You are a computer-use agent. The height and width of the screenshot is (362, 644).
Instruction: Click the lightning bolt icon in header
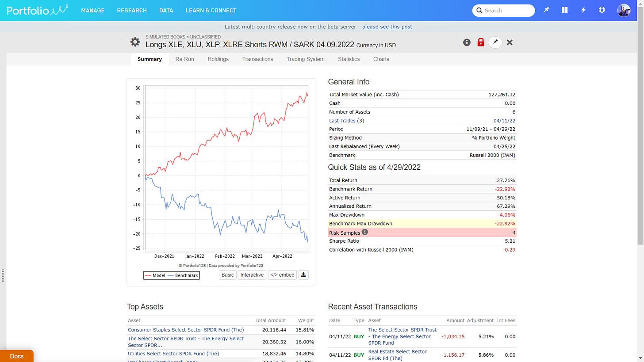pyautogui.click(x=583, y=10)
